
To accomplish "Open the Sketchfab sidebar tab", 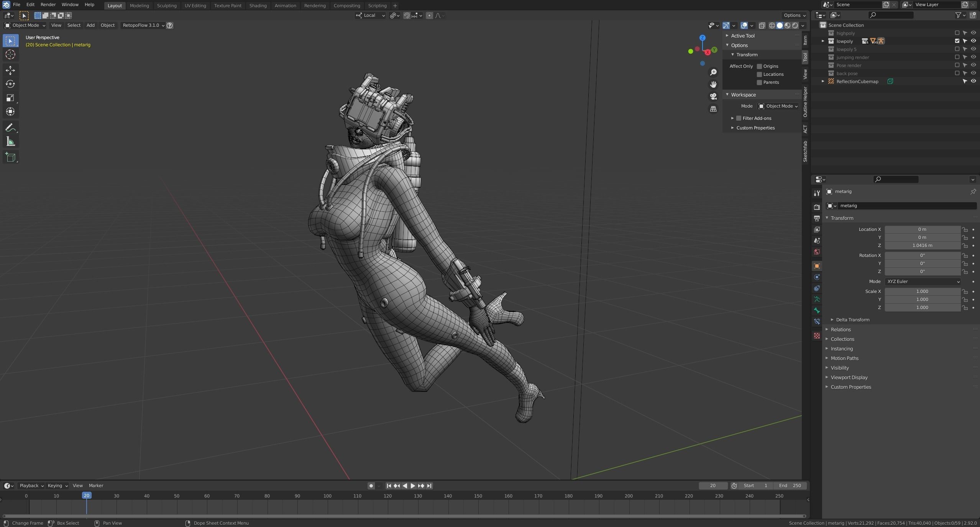I will point(805,151).
